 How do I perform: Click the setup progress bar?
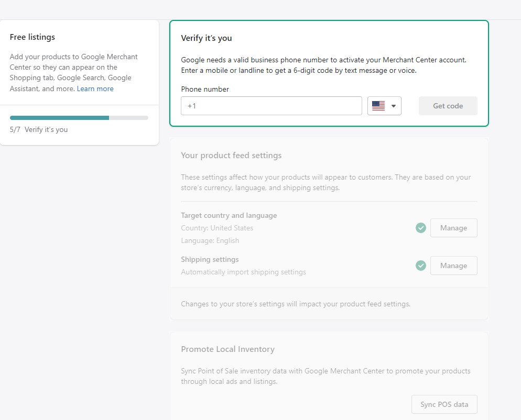[x=79, y=118]
